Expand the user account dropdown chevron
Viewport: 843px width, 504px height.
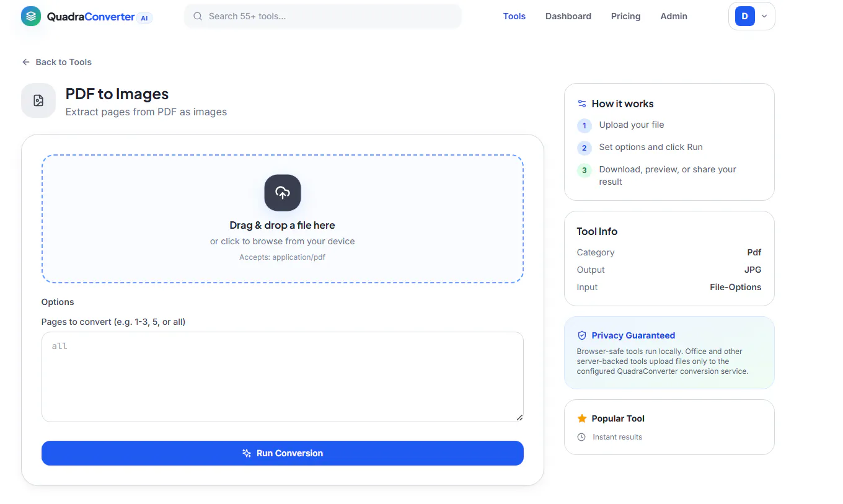tap(764, 17)
